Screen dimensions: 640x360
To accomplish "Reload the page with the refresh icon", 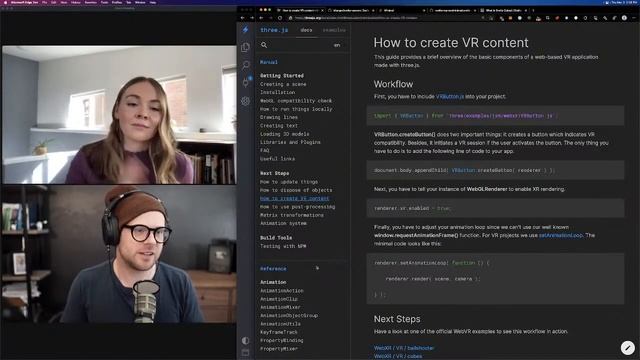I will coord(280,18).
